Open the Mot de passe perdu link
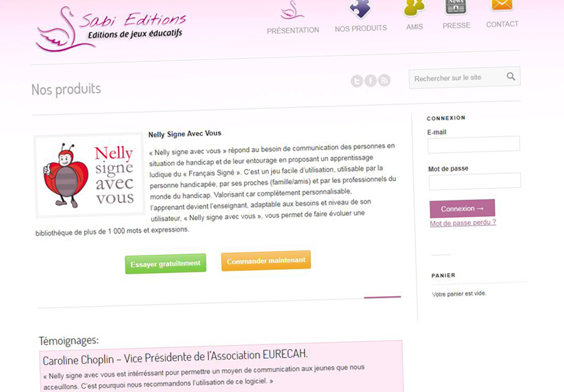This screenshot has width=564, height=392. click(463, 223)
